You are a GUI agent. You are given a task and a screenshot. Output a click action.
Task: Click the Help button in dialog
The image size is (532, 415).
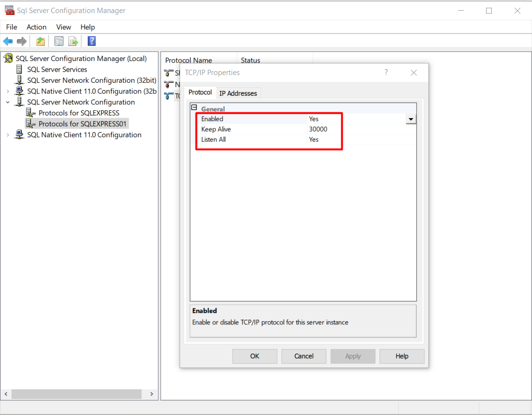coord(402,356)
